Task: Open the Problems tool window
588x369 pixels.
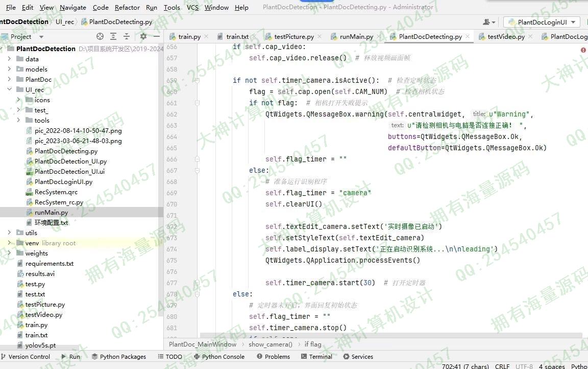Action: coord(274,357)
